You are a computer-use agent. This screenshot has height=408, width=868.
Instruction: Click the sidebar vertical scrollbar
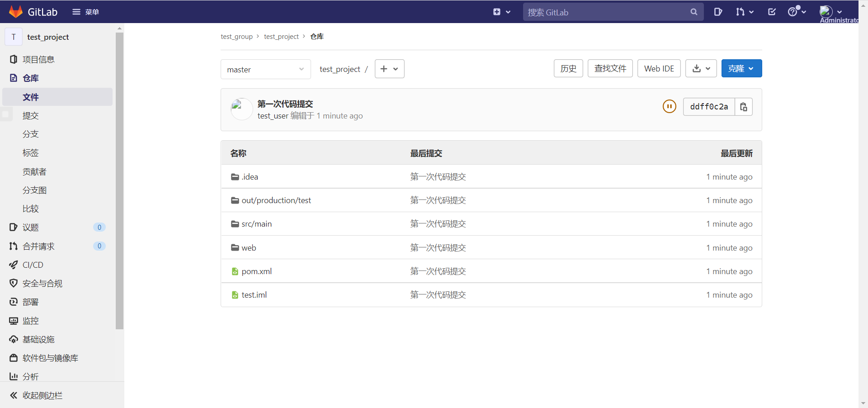(119, 180)
